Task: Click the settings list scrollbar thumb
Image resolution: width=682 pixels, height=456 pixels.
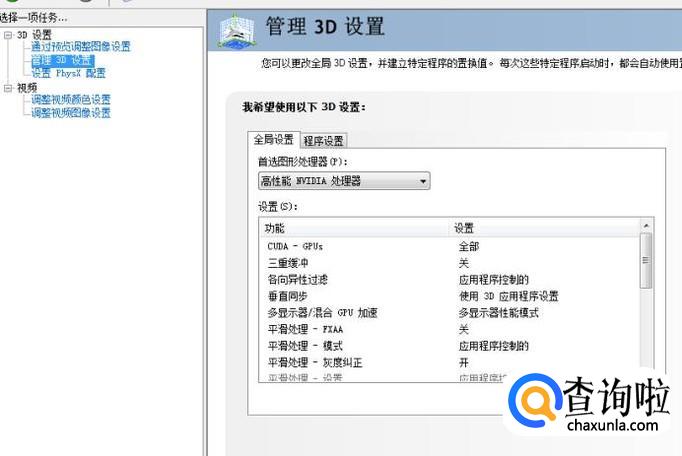Action: point(646,261)
